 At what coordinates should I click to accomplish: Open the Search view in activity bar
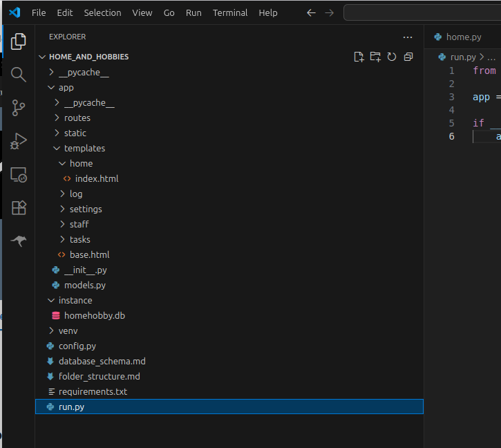pos(18,75)
